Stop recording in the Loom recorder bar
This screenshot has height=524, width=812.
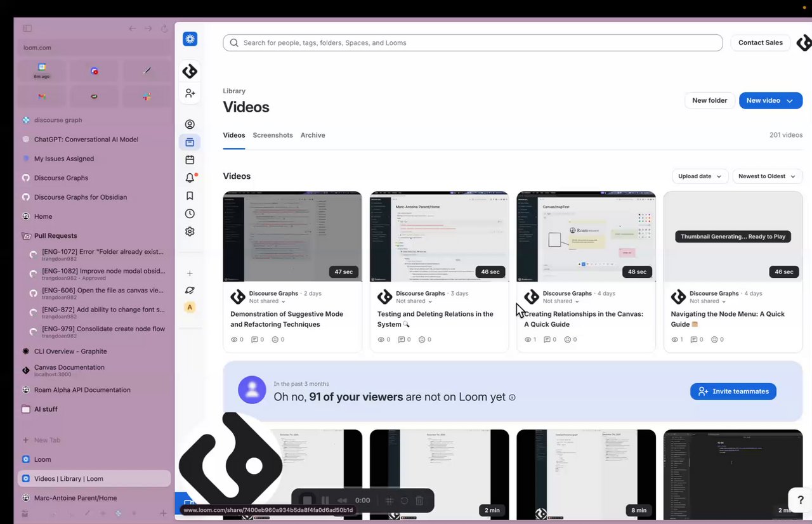307,501
